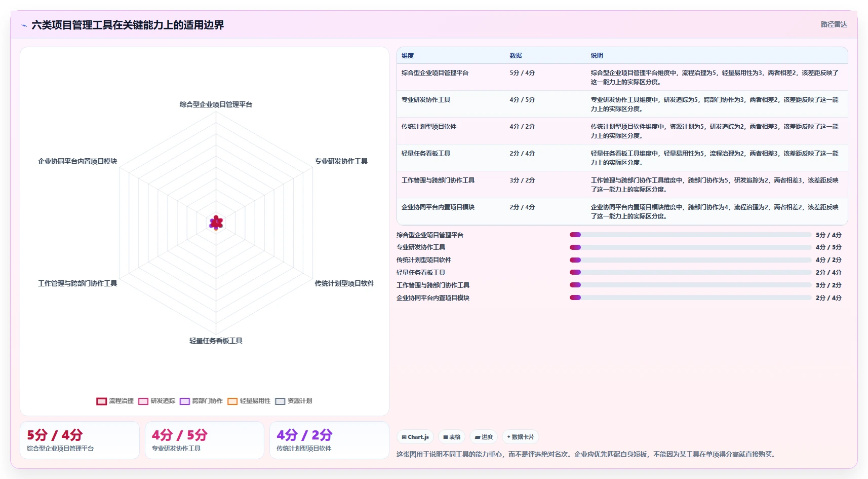Click table row 轻量任务看板工具
This screenshot has height=479, width=868.
click(x=622, y=158)
